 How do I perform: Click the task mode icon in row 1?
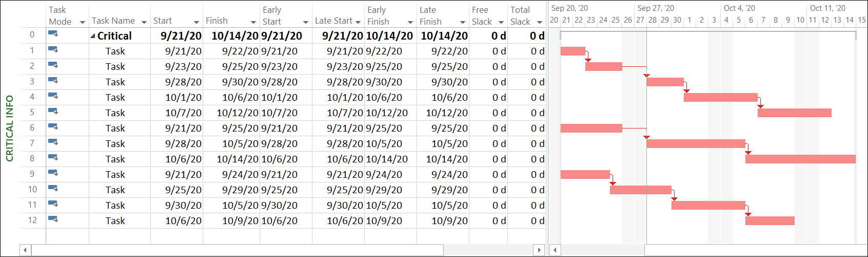53,50
